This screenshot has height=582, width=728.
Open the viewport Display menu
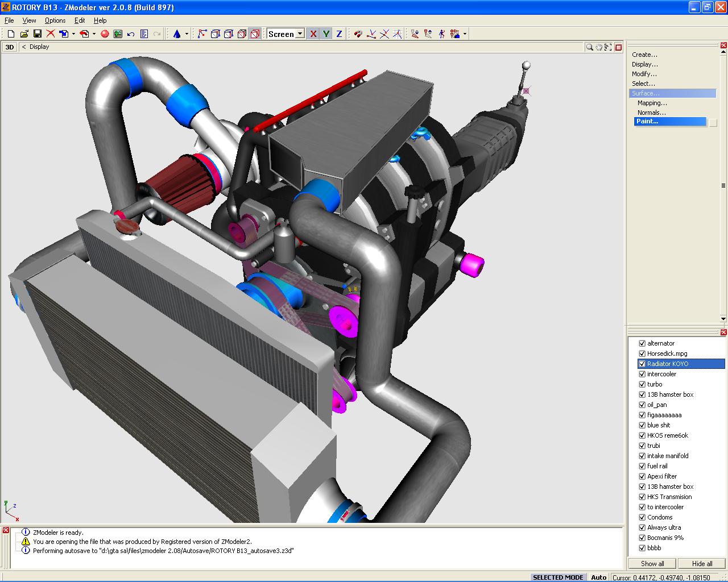39,47
